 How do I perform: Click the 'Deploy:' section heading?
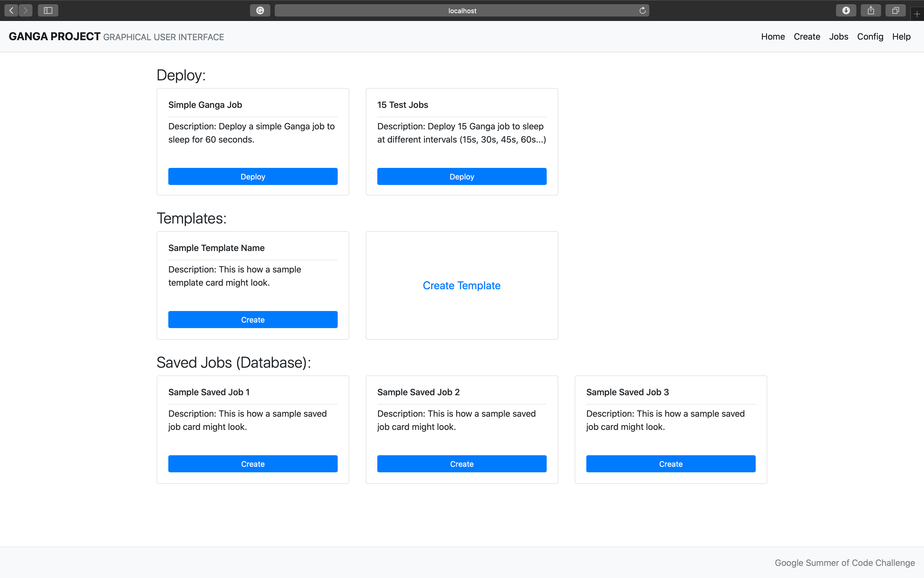click(181, 75)
